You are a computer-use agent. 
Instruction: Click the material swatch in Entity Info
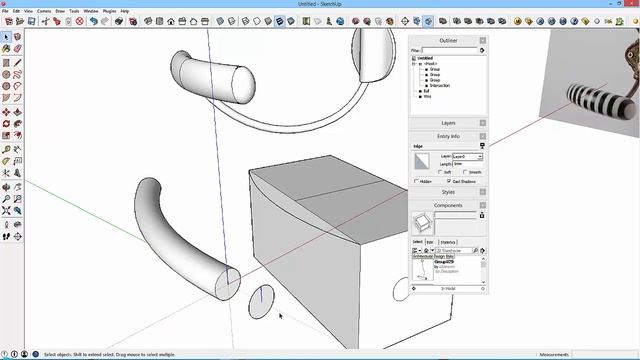click(422, 161)
